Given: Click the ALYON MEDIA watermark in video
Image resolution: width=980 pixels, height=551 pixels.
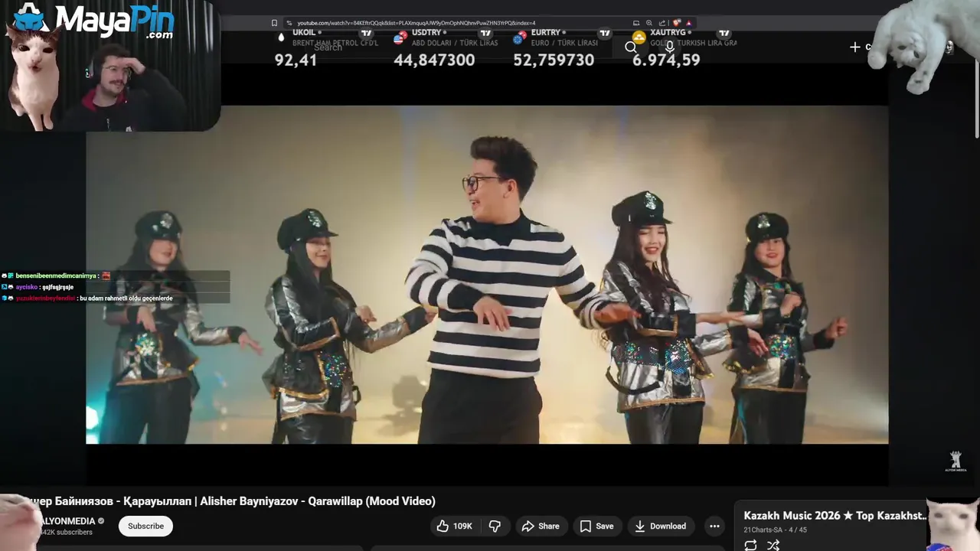Looking at the screenshot, I should [x=955, y=461].
